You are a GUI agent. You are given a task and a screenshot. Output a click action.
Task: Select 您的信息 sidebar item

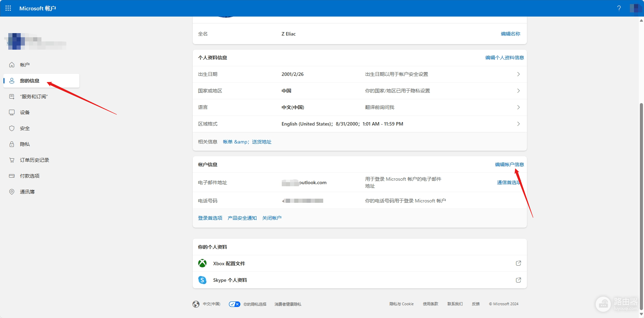(x=41, y=81)
